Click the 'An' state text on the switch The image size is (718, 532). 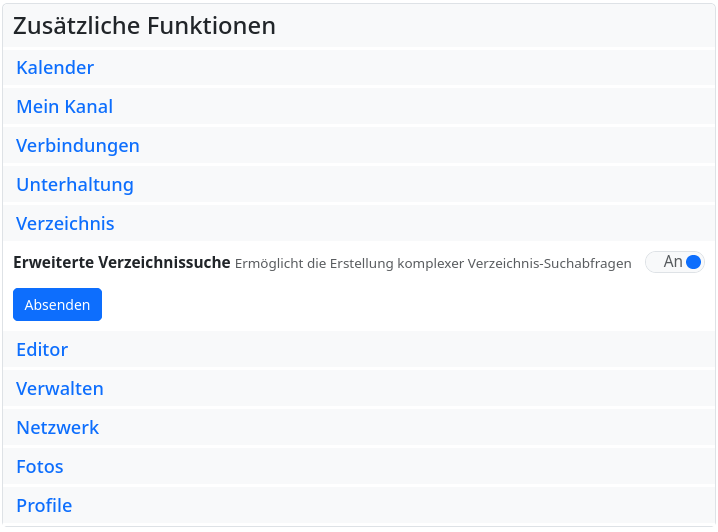tap(672, 262)
